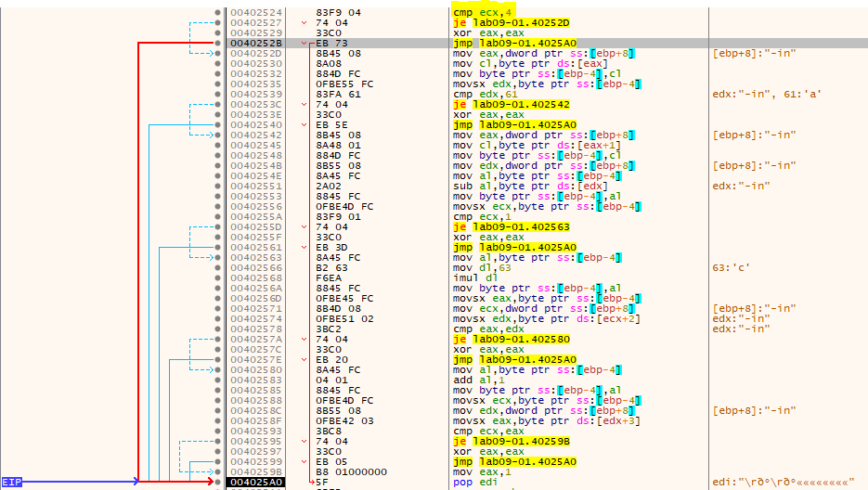
Task: Click the je lab09-01.40259B instruction
Action: click(x=511, y=441)
